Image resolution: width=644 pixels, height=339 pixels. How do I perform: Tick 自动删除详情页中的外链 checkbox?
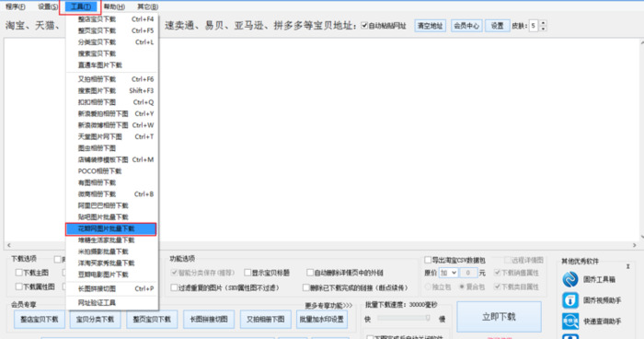click(310, 273)
